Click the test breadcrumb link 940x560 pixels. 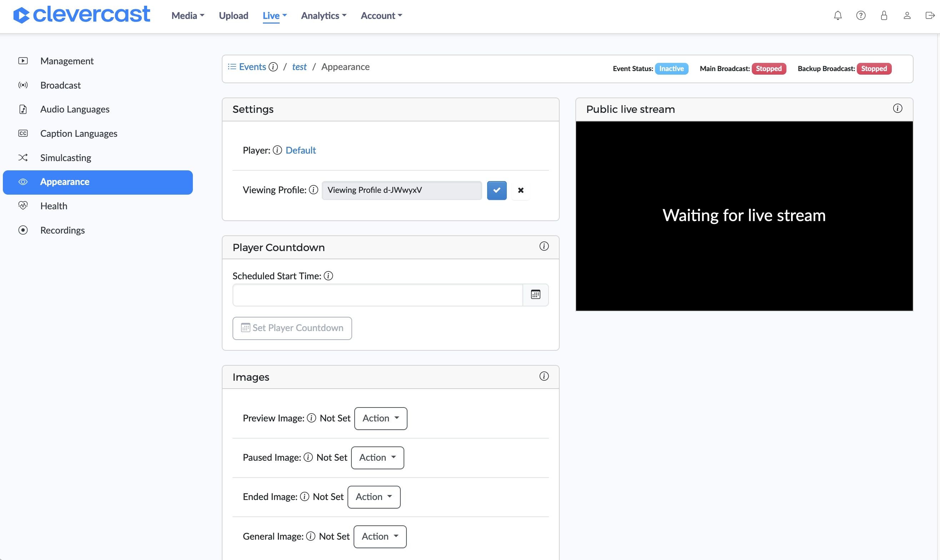tap(299, 67)
